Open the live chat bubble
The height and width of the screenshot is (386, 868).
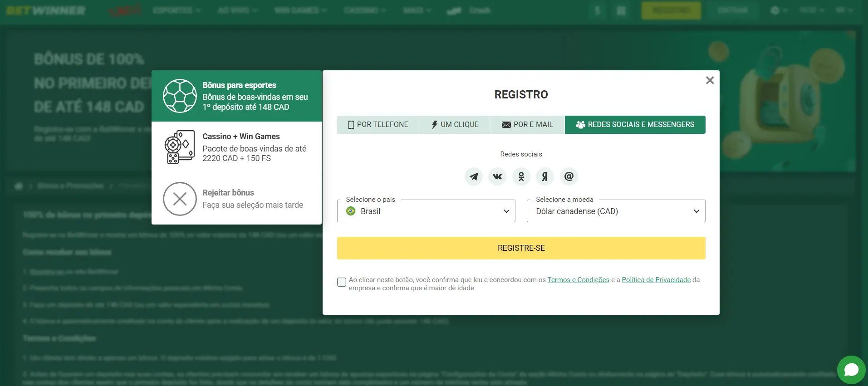click(851, 370)
